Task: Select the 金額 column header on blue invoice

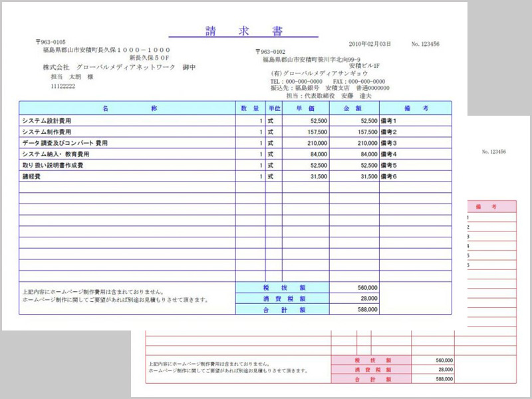Action: 353,108
